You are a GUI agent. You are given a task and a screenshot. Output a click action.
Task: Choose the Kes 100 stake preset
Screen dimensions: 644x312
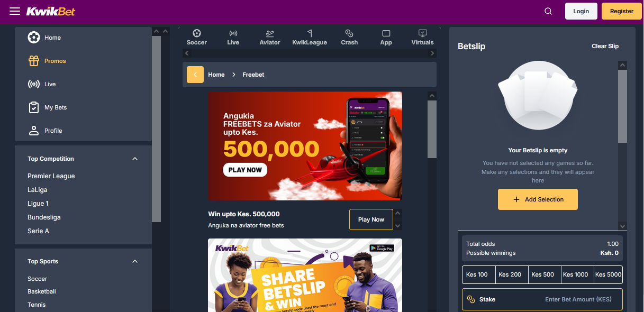click(x=477, y=274)
